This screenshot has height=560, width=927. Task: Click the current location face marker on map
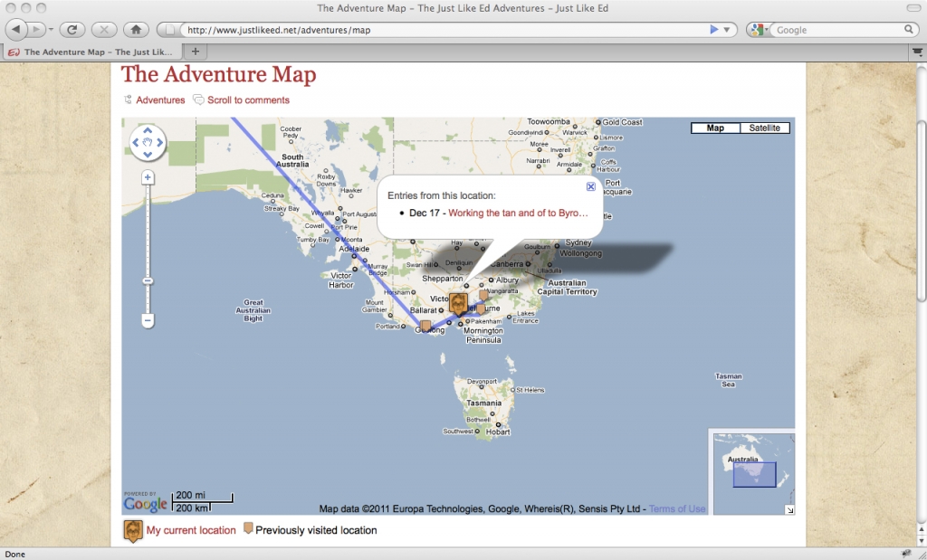(x=458, y=304)
